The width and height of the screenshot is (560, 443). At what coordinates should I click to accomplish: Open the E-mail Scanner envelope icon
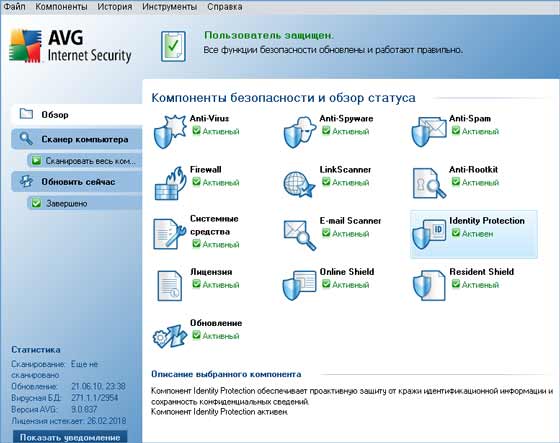pyautogui.click(x=300, y=235)
